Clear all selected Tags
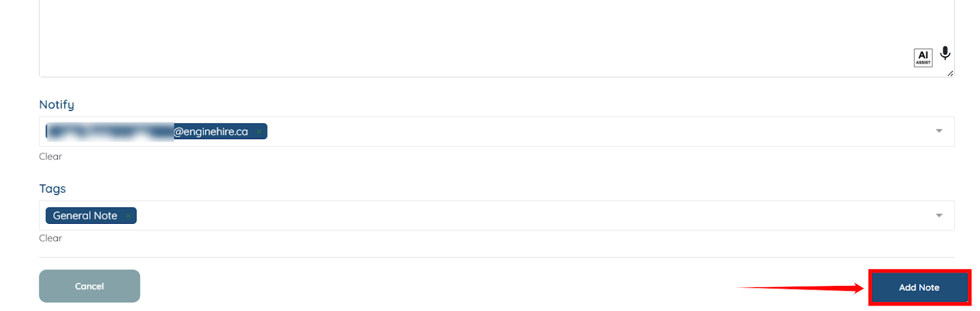 (x=50, y=238)
